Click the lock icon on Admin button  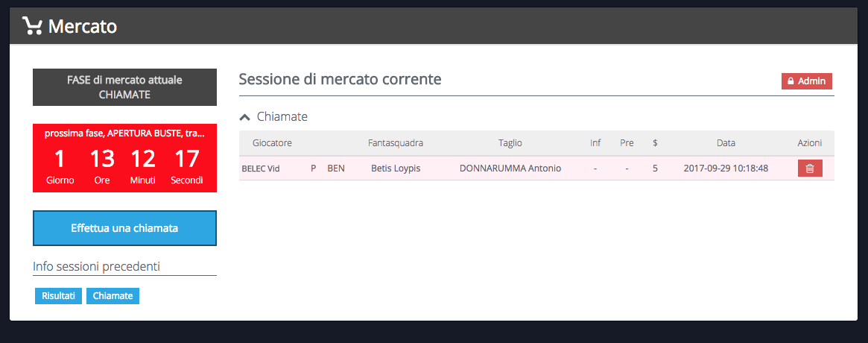pos(791,81)
